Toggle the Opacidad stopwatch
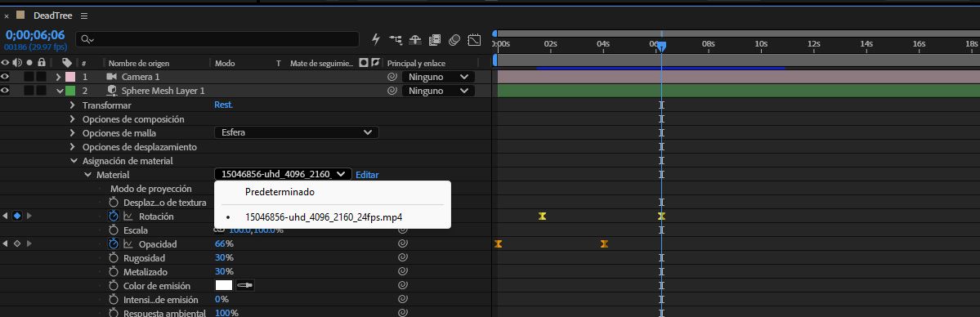The height and width of the screenshot is (317, 980). coord(114,243)
